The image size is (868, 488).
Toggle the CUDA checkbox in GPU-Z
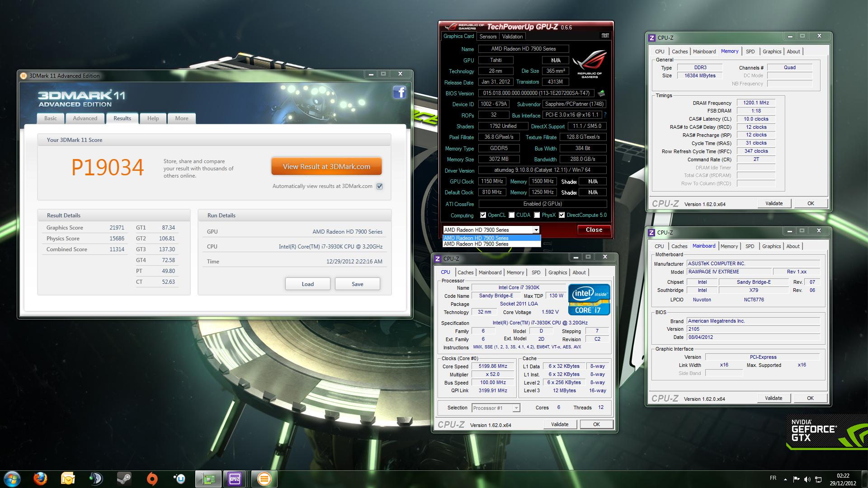(x=511, y=215)
